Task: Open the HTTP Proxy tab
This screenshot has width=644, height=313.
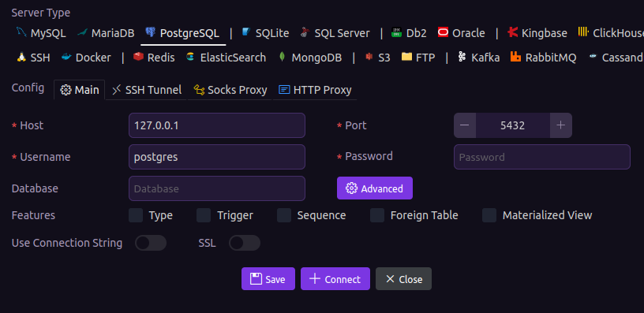Action: pos(315,90)
